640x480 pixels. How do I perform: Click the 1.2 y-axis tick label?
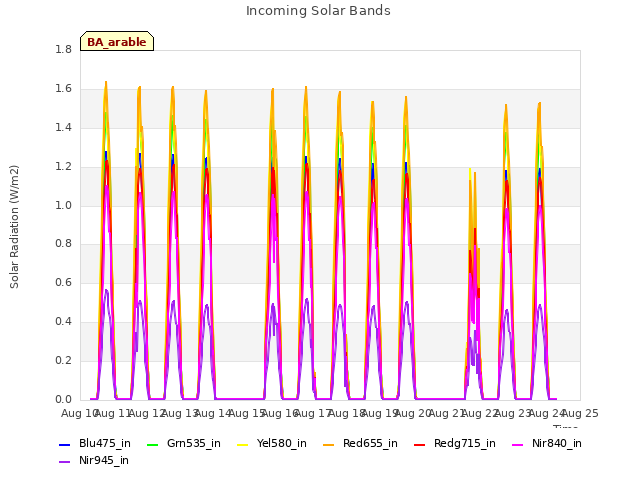click(63, 167)
